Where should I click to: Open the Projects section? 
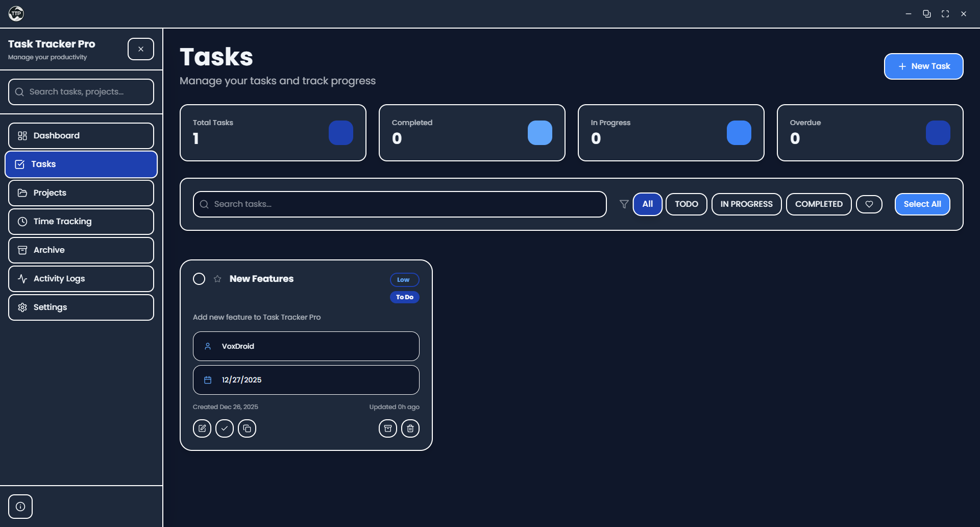[x=81, y=193]
